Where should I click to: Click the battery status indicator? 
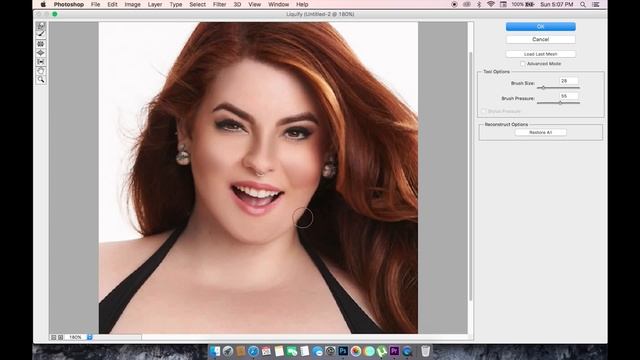523,4
